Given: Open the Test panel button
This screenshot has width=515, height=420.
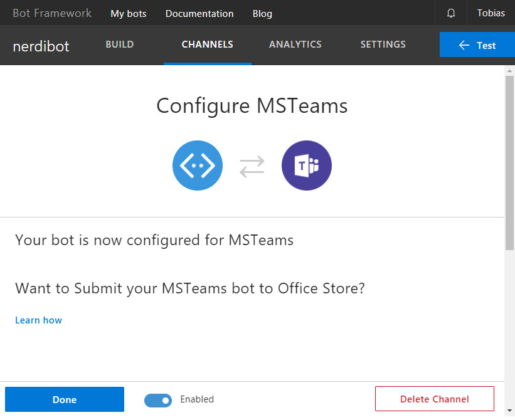Looking at the screenshot, I should pos(477,45).
